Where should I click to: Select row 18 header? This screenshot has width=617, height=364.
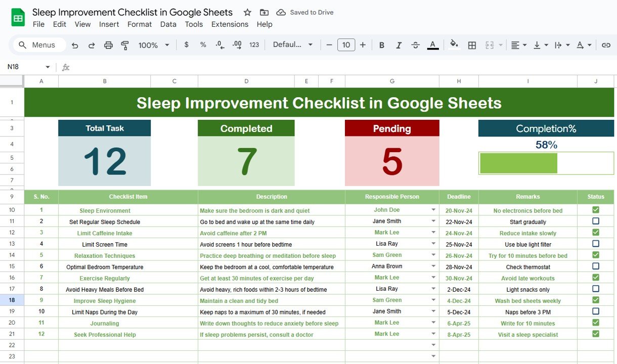tap(12, 300)
